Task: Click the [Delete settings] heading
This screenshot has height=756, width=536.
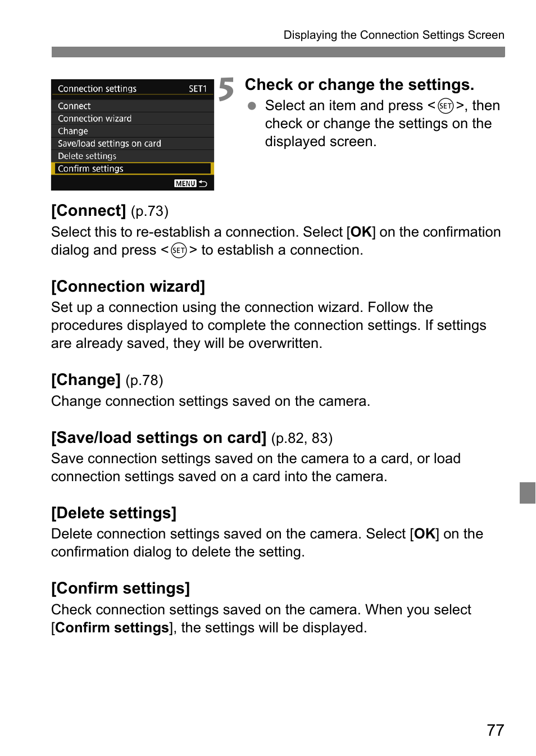Action: click(113, 513)
